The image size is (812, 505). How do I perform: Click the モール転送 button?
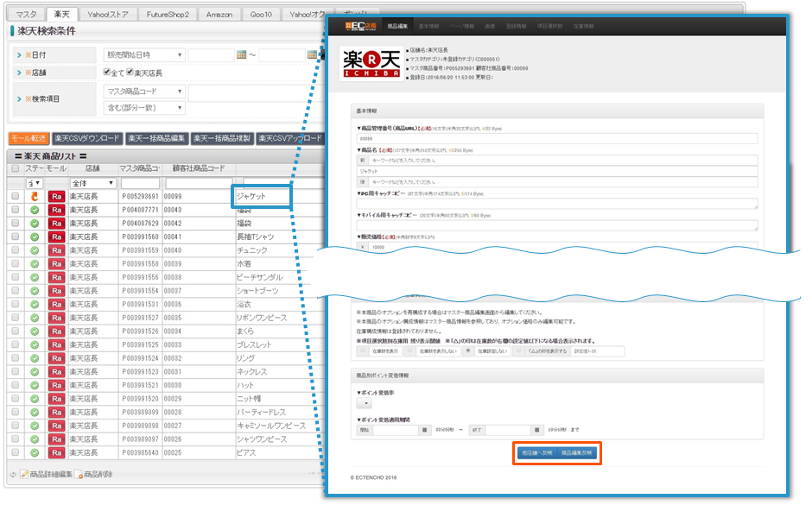(29, 139)
